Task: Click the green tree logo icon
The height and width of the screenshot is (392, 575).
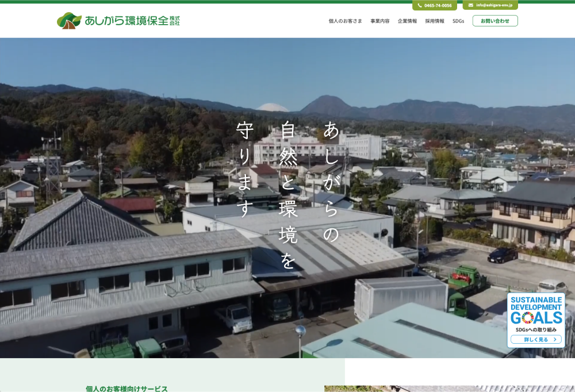Action: (x=69, y=21)
